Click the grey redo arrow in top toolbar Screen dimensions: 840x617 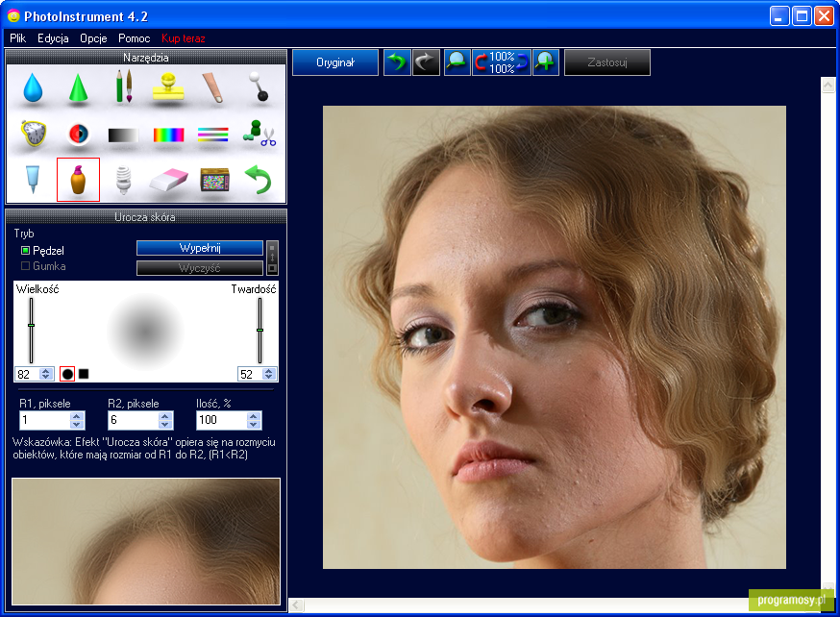click(426, 62)
